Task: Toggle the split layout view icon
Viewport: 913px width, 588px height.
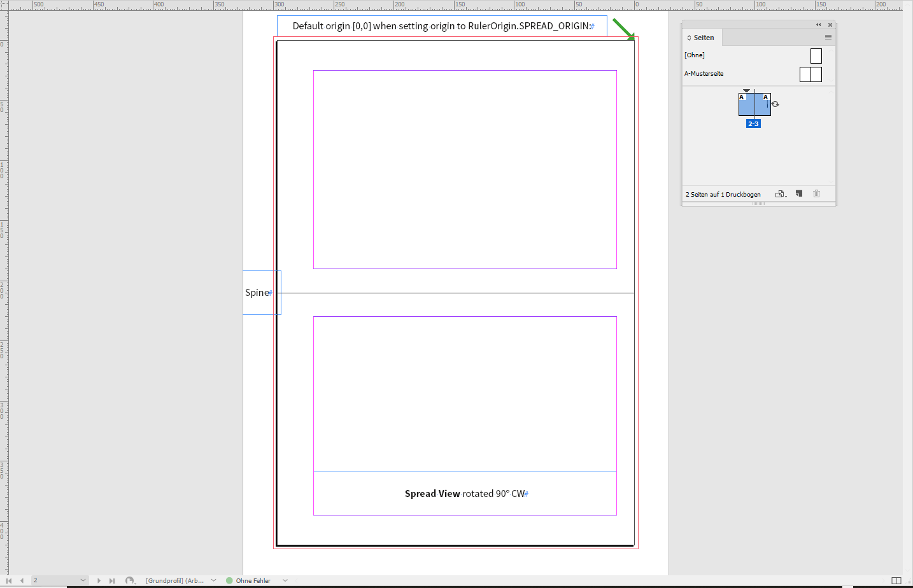Action: point(896,580)
